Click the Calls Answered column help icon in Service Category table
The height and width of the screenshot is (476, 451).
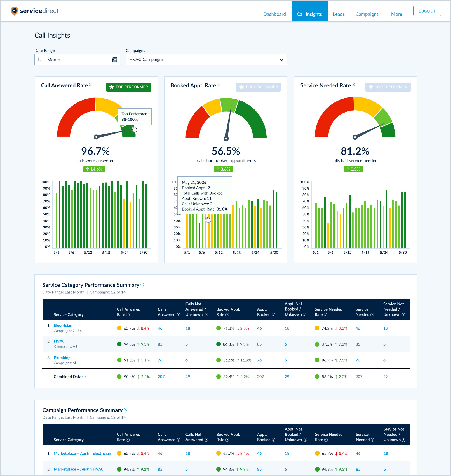[x=178, y=315]
